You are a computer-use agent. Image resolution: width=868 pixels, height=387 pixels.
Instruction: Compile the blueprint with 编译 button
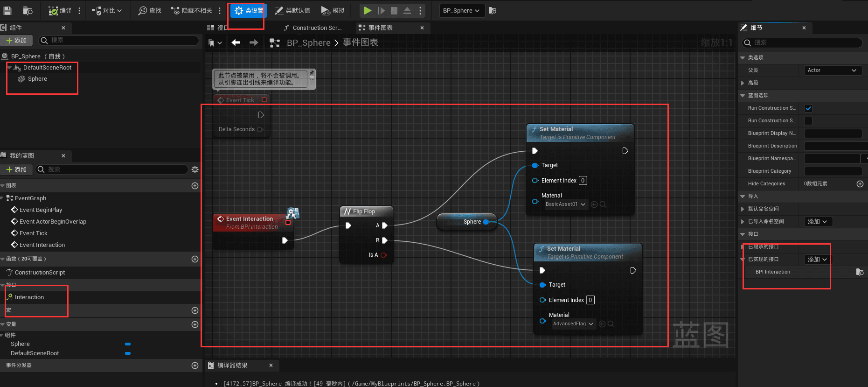[60, 10]
